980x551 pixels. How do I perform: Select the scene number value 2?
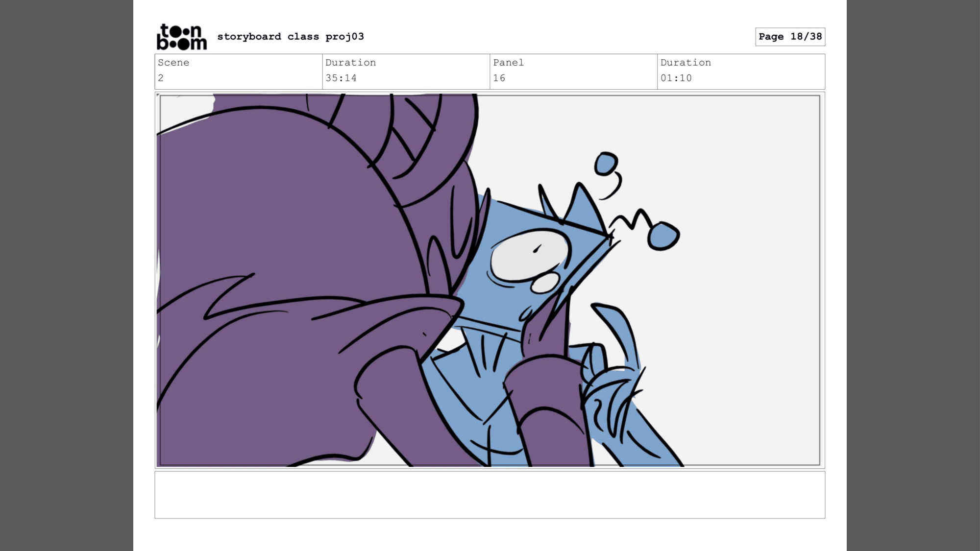[161, 78]
